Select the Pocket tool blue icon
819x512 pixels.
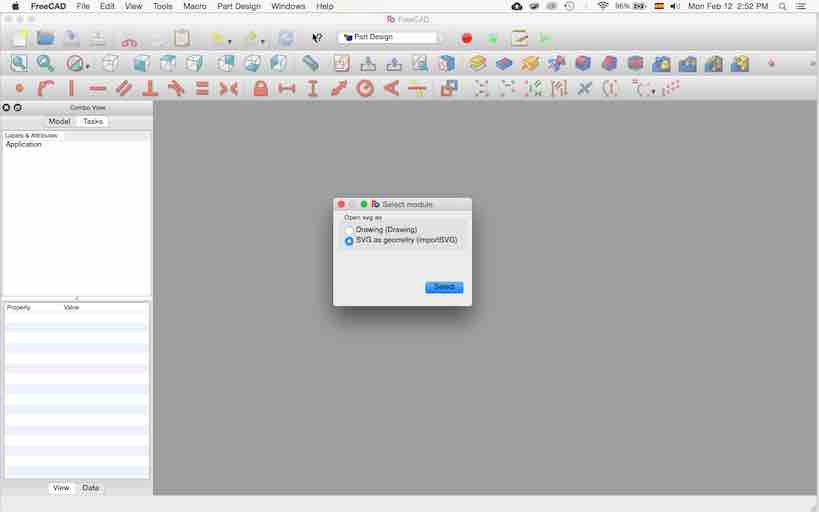click(x=504, y=64)
